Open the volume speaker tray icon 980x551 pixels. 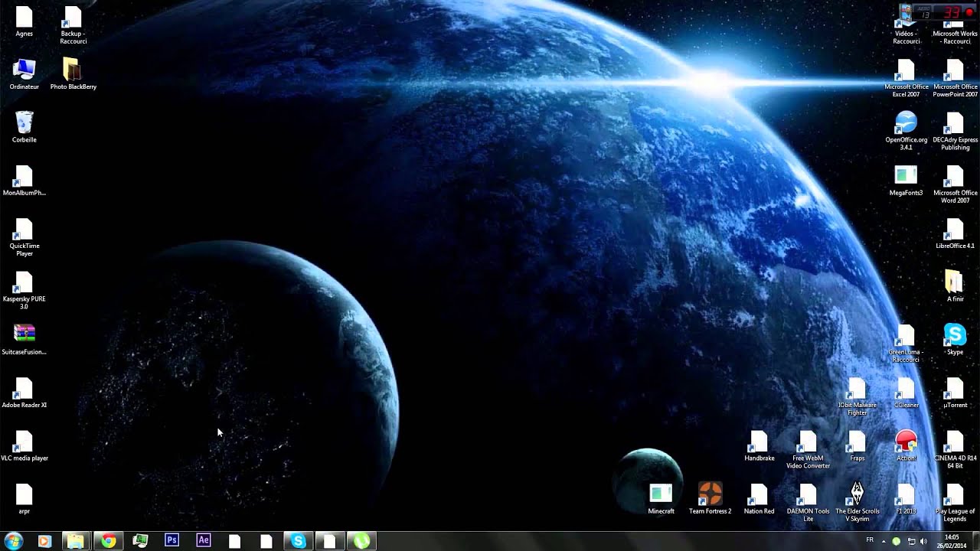coord(923,541)
